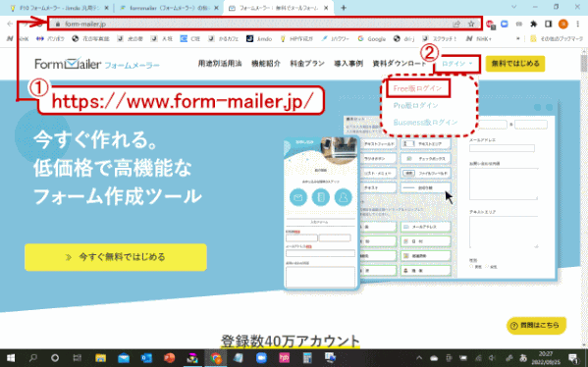
Task: Click the FormMailer logo in the header
Action: pos(97,64)
